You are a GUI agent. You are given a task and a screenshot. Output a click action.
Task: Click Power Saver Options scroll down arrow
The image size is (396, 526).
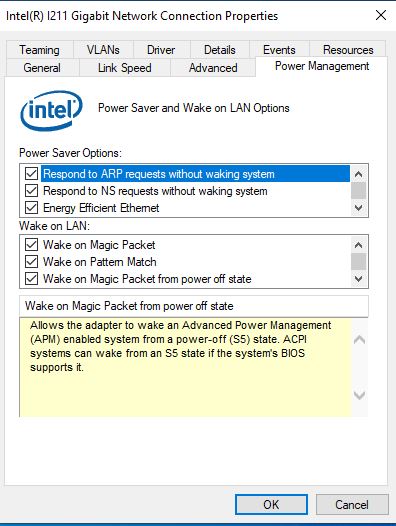pos(358,208)
